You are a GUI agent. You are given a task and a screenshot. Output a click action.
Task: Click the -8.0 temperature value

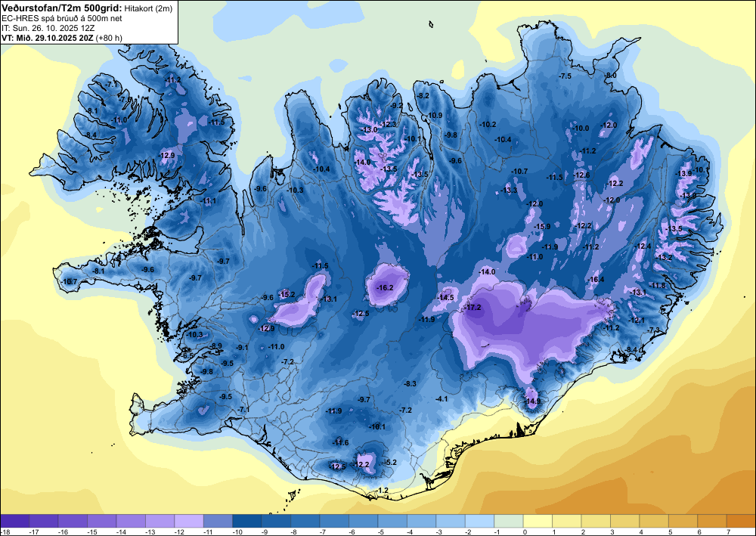click(610, 76)
